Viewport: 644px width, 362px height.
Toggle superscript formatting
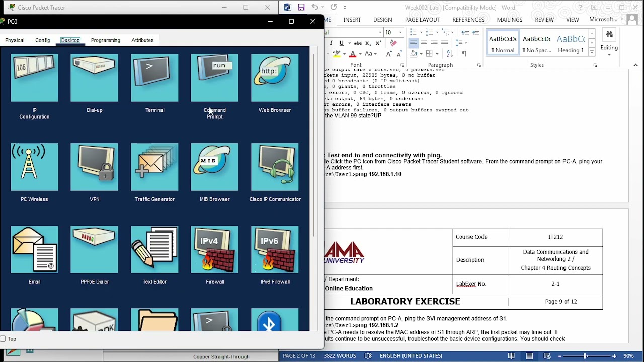tap(378, 43)
